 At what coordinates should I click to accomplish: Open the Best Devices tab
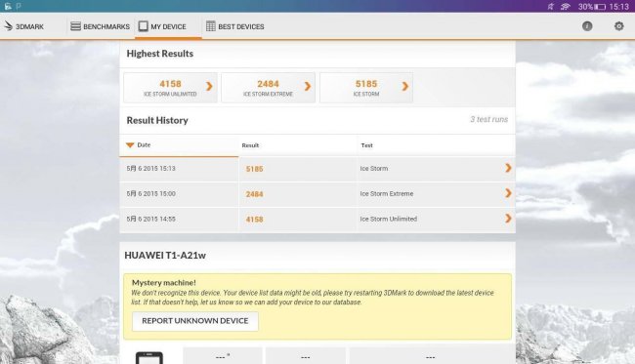point(235,26)
